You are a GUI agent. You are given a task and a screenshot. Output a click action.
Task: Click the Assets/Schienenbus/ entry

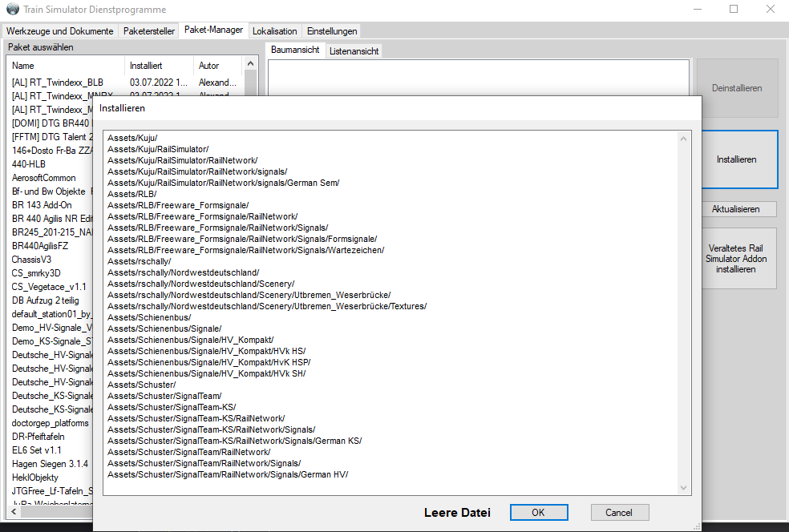(x=149, y=317)
